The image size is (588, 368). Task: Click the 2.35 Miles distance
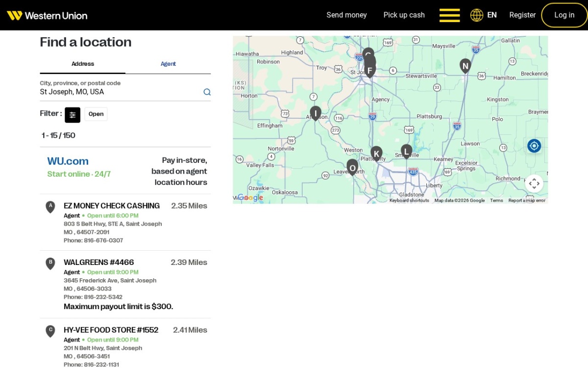point(189,206)
